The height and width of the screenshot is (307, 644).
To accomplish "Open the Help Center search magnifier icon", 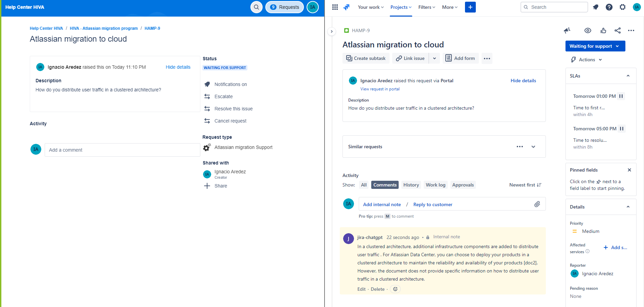I will pyautogui.click(x=257, y=7).
